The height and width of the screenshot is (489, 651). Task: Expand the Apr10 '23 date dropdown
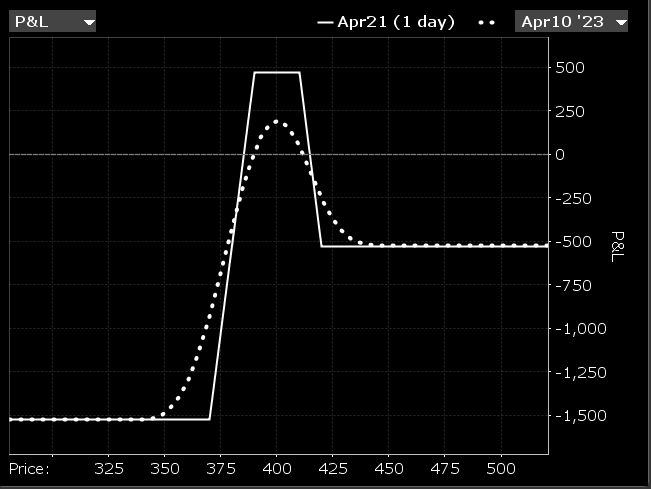pyautogui.click(x=572, y=21)
